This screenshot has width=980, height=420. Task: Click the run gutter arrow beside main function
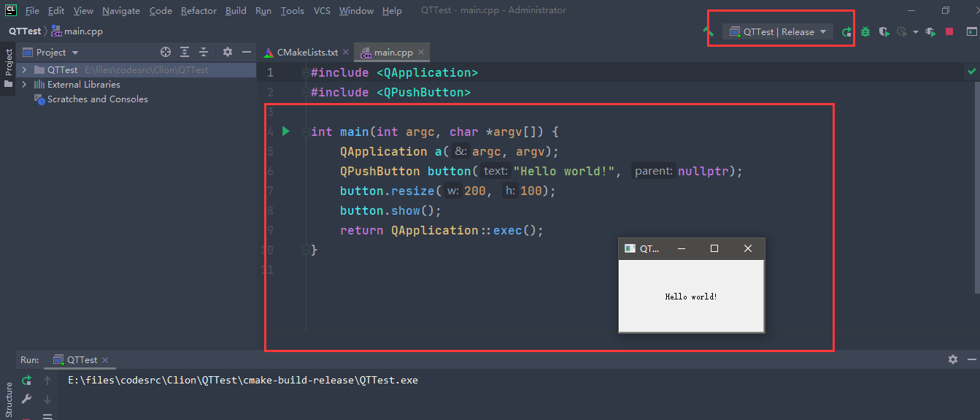click(x=286, y=131)
